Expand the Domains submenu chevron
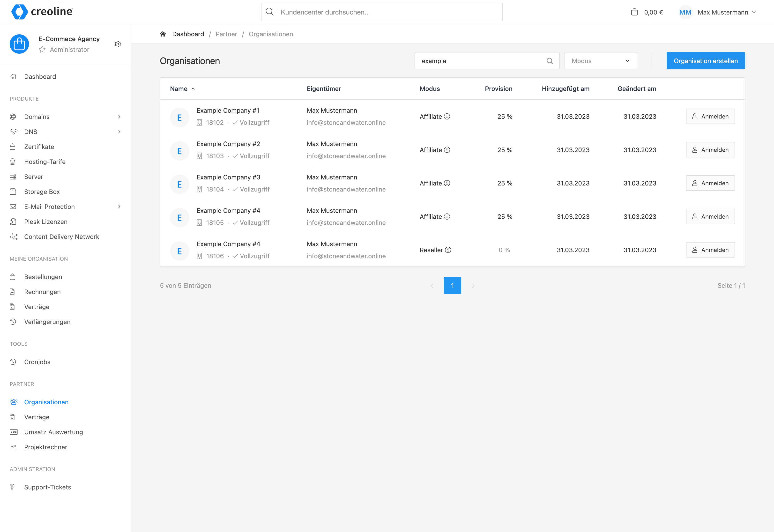The image size is (774, 532). click(119, 117)
